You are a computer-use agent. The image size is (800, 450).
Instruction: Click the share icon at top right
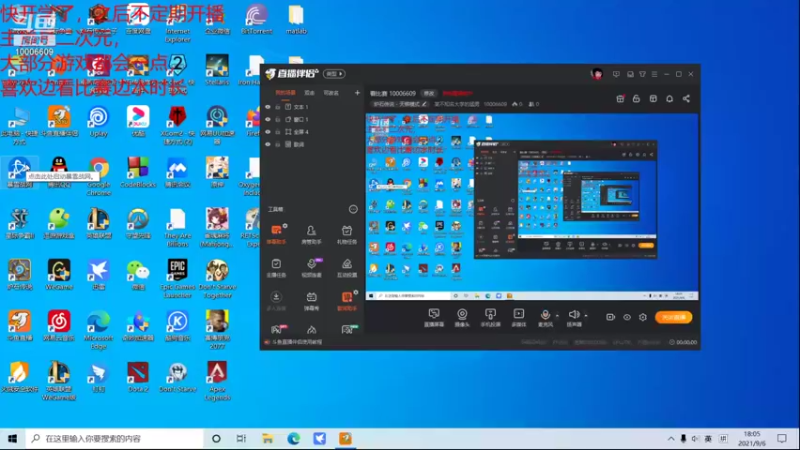(686, 98)
